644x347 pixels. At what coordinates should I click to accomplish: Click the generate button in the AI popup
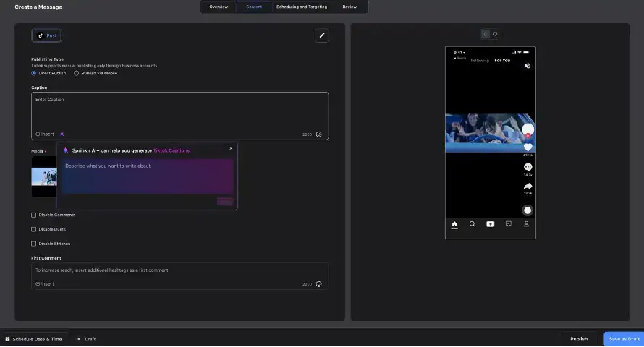point(225,202)
